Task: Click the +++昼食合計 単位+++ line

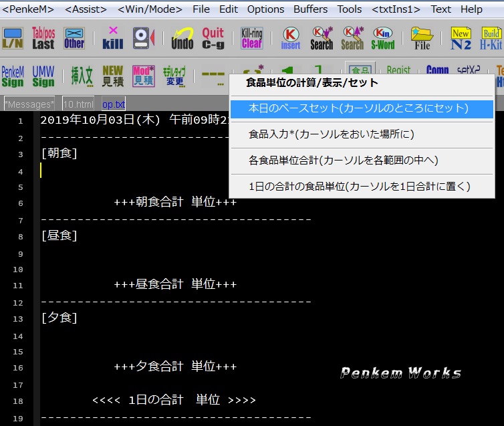Action: (176, 284)
